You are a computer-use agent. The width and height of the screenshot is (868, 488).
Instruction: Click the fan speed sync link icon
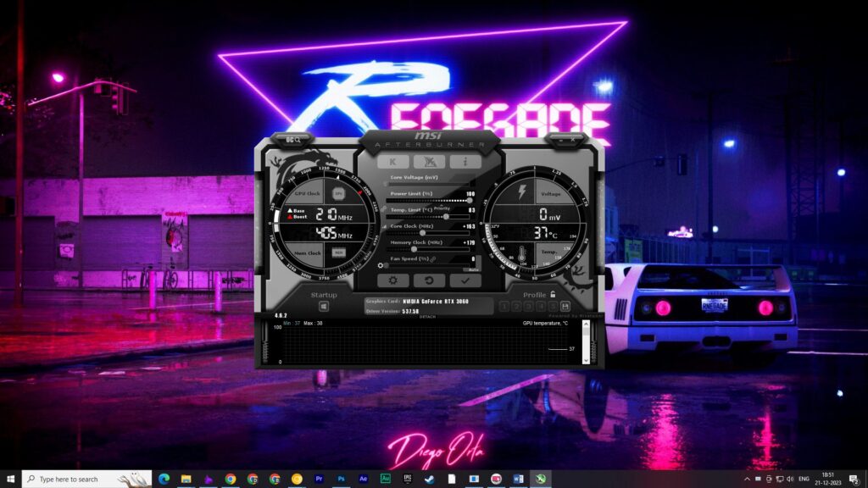coord(433,259)
